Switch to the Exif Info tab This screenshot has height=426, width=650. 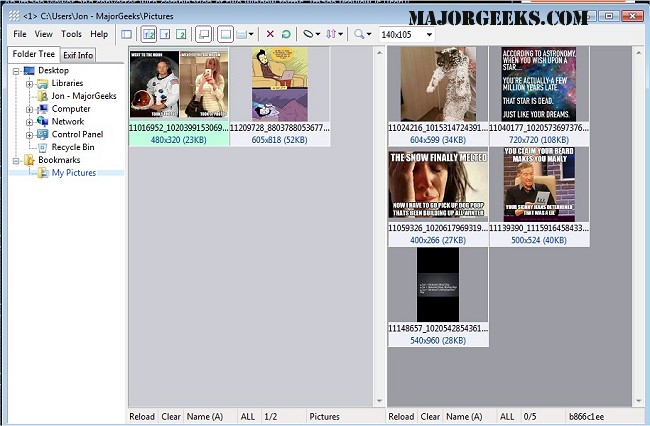(78, 55)
